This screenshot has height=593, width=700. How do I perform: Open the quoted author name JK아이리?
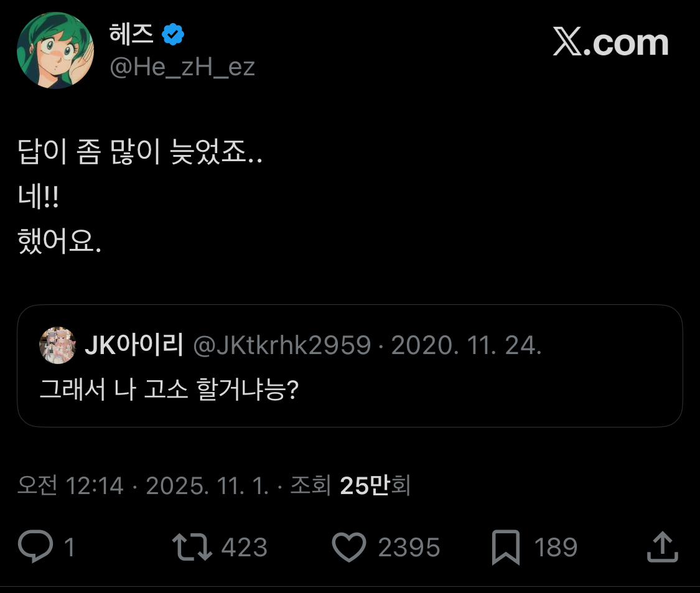click(133, 345)
